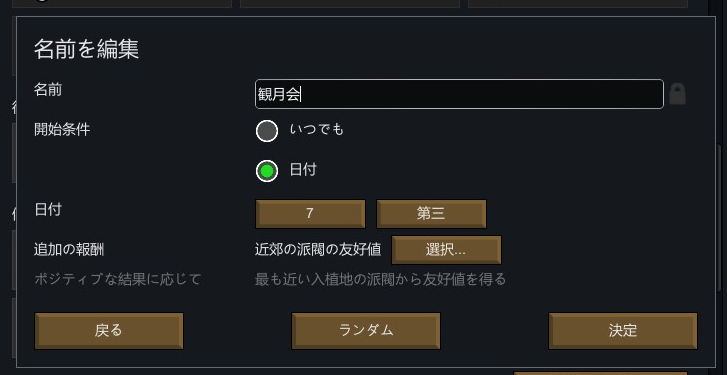
Task: Click the 最も近い入植地の派閥から友好値を得る hint text
Action: click(380, 279)
